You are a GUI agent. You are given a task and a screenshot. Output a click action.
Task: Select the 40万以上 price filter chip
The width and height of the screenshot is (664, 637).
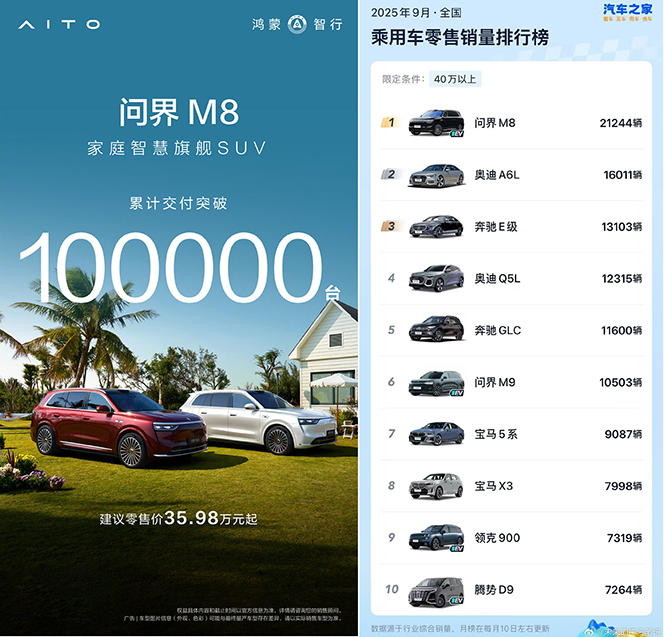click(456, 78)
